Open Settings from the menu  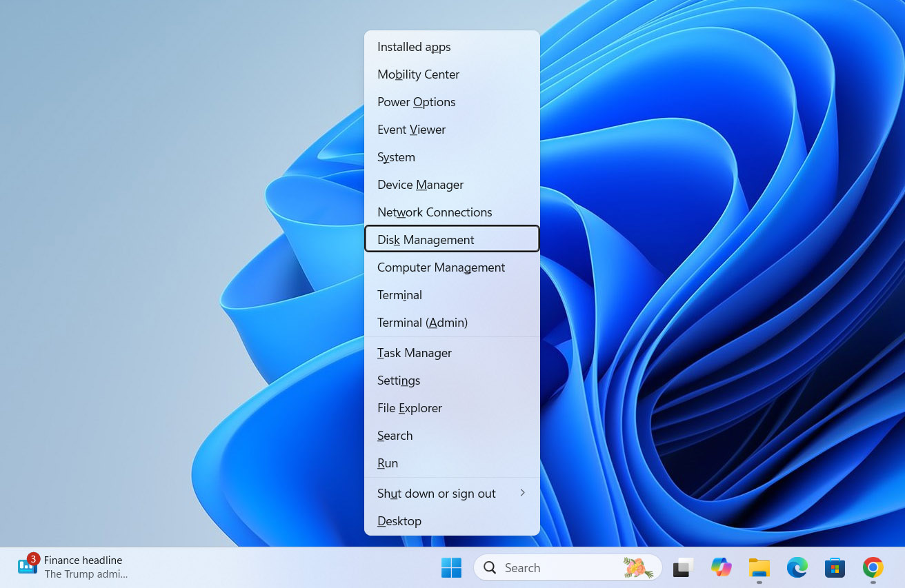[x=452, y=381]
